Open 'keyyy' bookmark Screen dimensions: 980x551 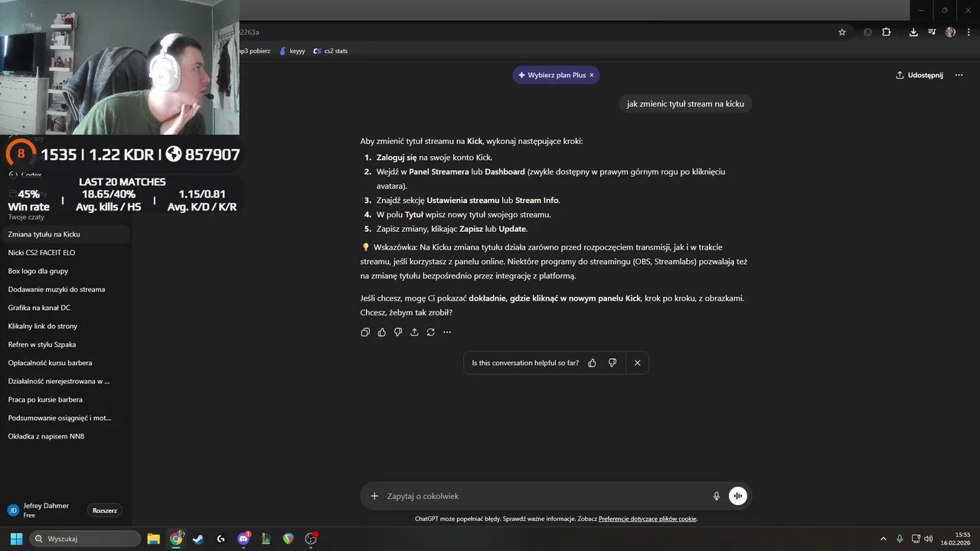pos(292,51)
